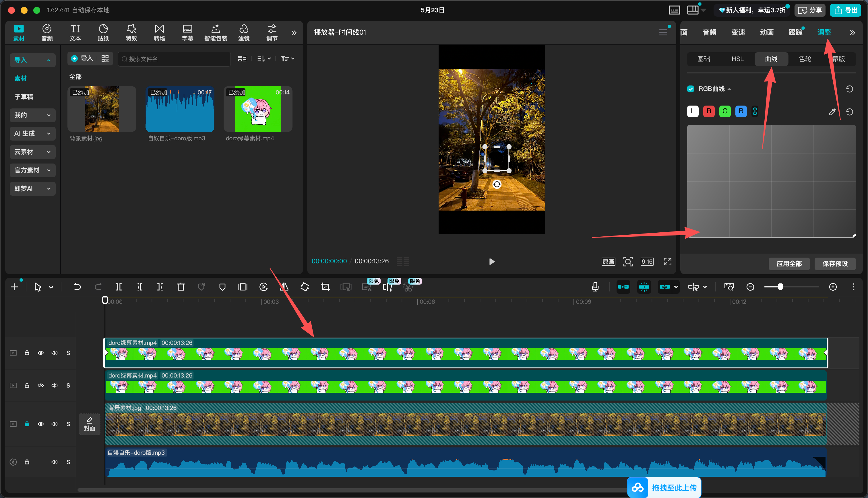The image size is (868, 498).
Task: Click the 导出 export button
Action: 845,10
